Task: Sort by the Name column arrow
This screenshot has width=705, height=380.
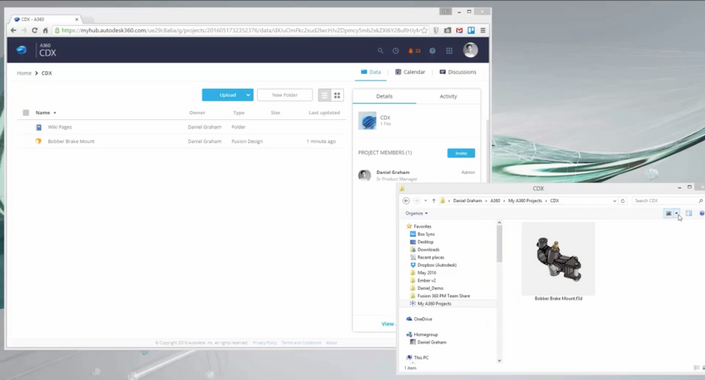Action: point(55,113)
